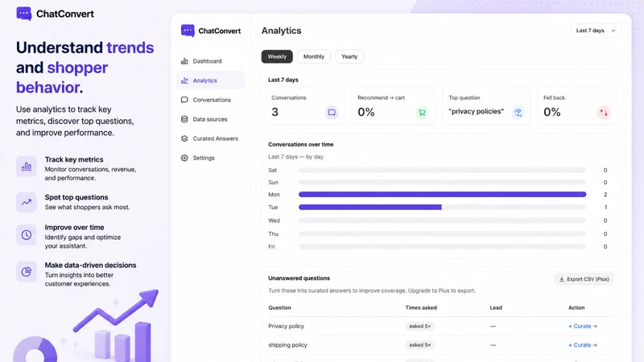Click the Track key metrics chart icon
This screenshot has width=644, height=362.
click(27, 167)
